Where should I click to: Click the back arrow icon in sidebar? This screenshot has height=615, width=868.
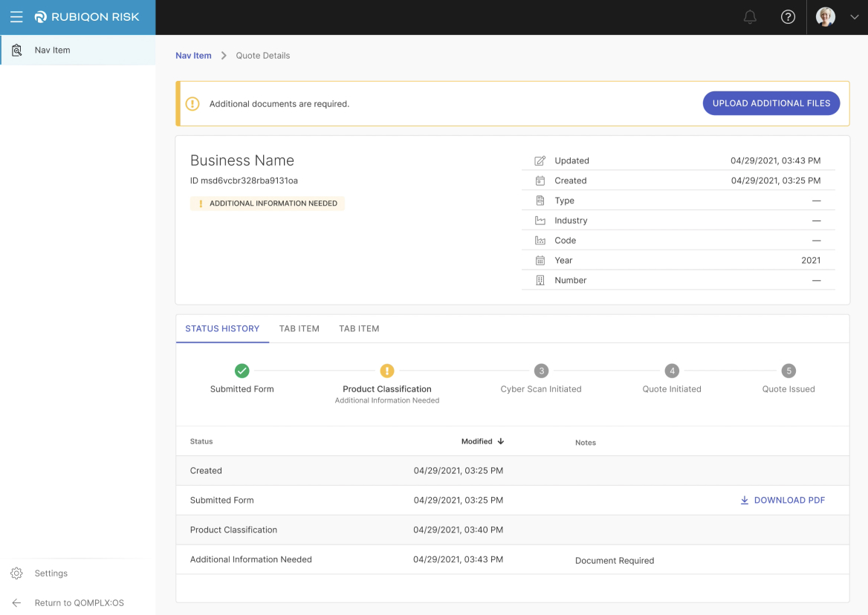pos(16,603)
